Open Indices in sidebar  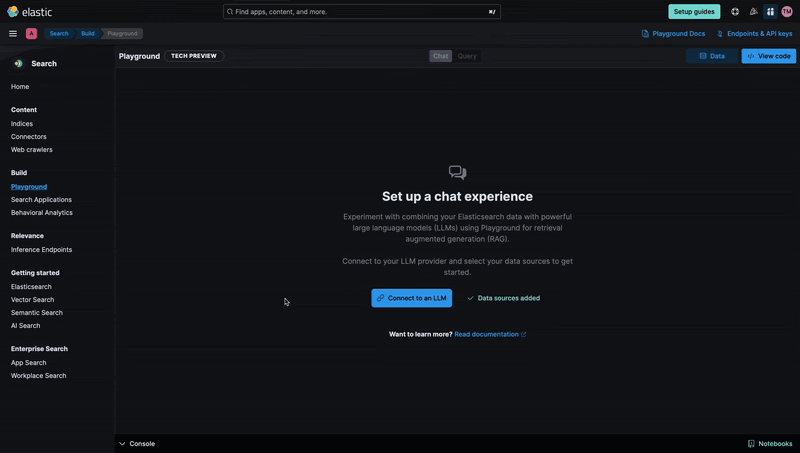click(22, 124)
